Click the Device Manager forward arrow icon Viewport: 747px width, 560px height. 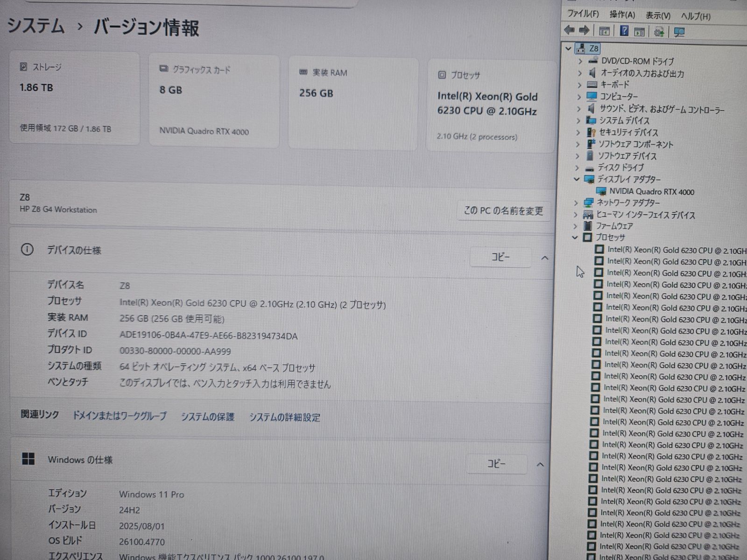tap(584, 31)
